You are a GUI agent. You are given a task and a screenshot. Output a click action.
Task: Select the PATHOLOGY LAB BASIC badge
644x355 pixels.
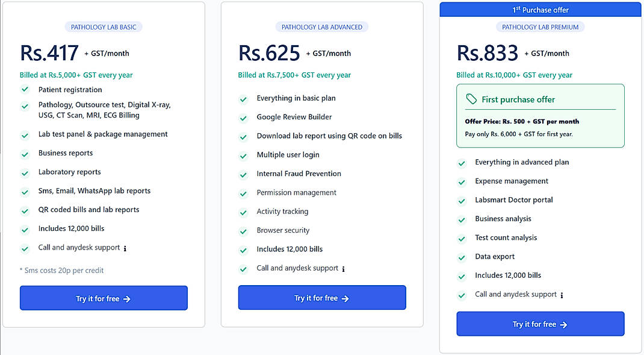103,27
